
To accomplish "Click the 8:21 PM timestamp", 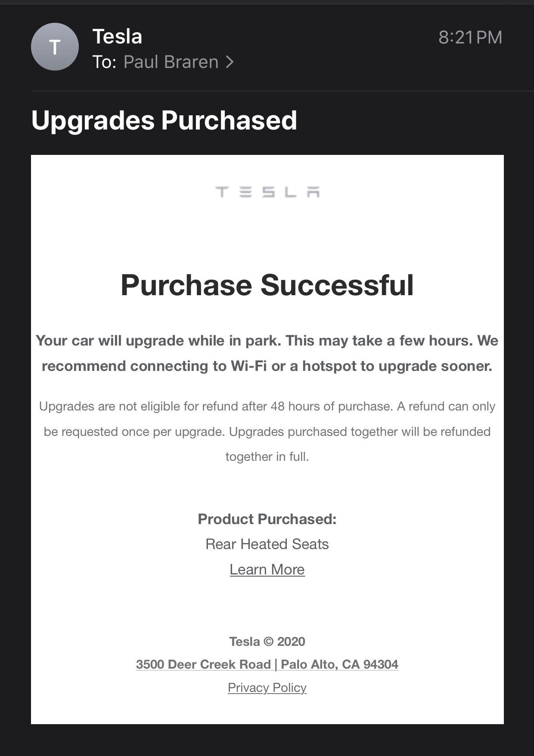I will [x=470, y=37].
